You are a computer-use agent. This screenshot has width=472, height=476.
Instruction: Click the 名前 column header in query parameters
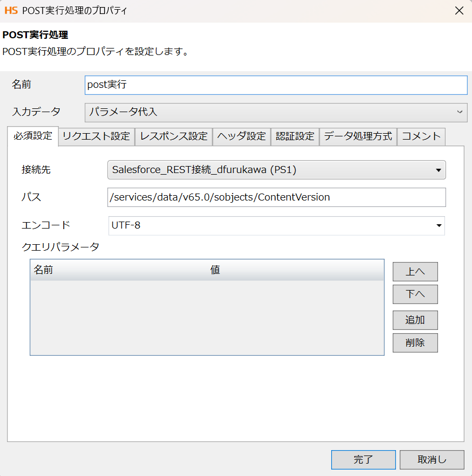pyautogui.click(x=119, y=270)
